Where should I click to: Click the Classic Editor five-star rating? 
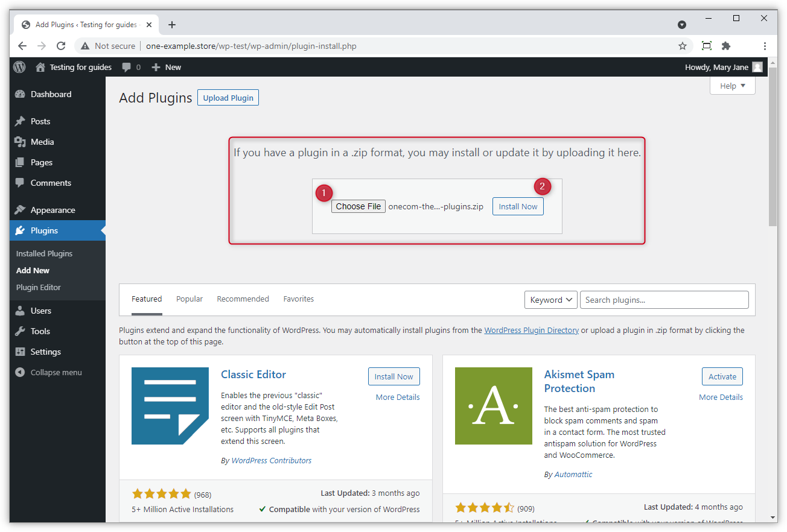point(162,493)
